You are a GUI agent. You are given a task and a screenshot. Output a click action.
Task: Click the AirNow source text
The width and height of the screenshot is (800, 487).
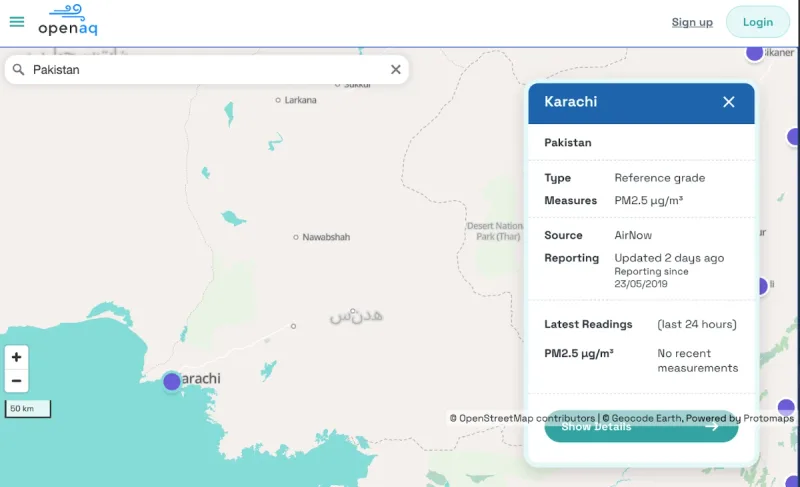633,235
